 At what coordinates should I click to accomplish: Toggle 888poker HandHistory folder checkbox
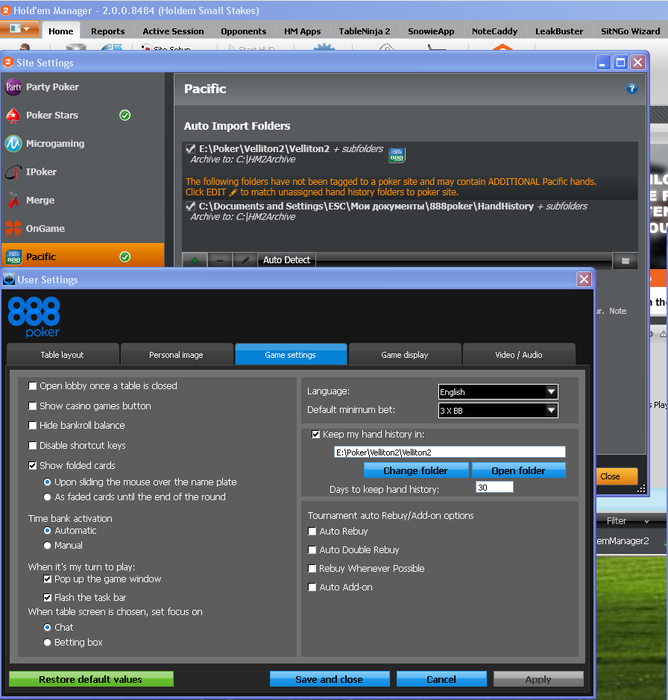pyautogui.click(x=190, y=206)
